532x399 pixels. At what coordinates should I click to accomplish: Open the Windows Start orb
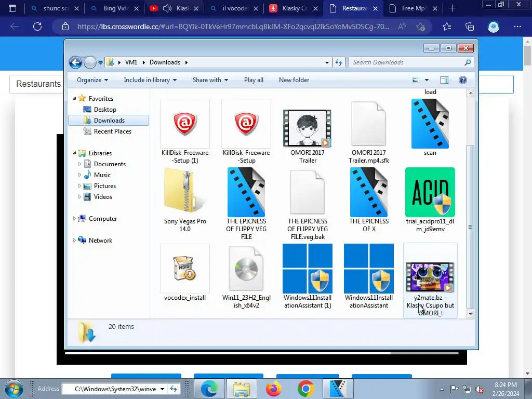pyautogui.click(x=14, y=389)
